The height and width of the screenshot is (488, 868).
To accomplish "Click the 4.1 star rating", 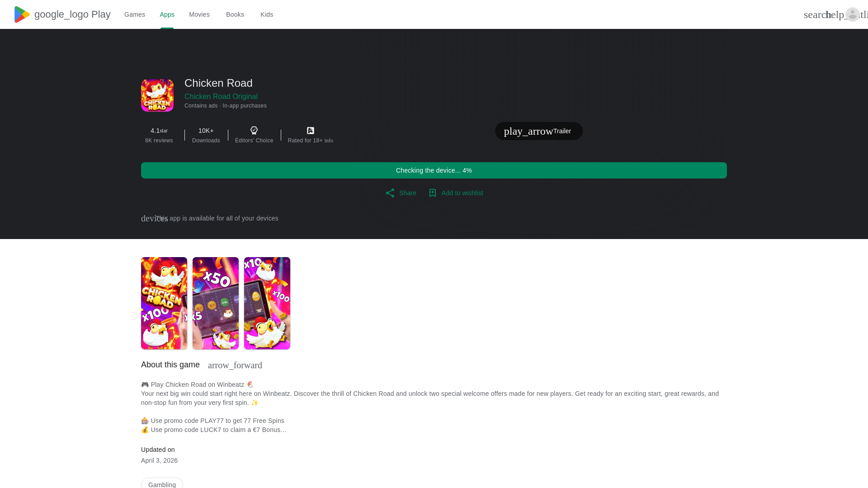I will [x=159, y=131].
